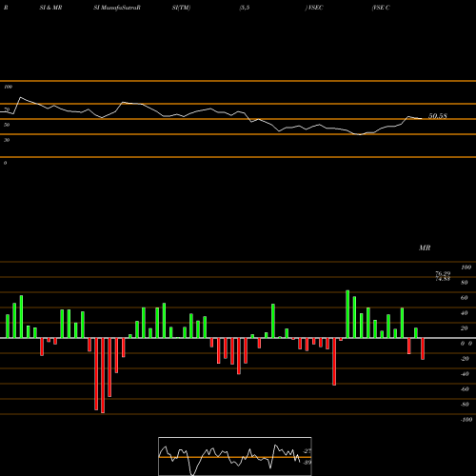The width and height of the screenshot is (476, 476).
Task: Click the MR panel title label
Action: coord(425,248)
